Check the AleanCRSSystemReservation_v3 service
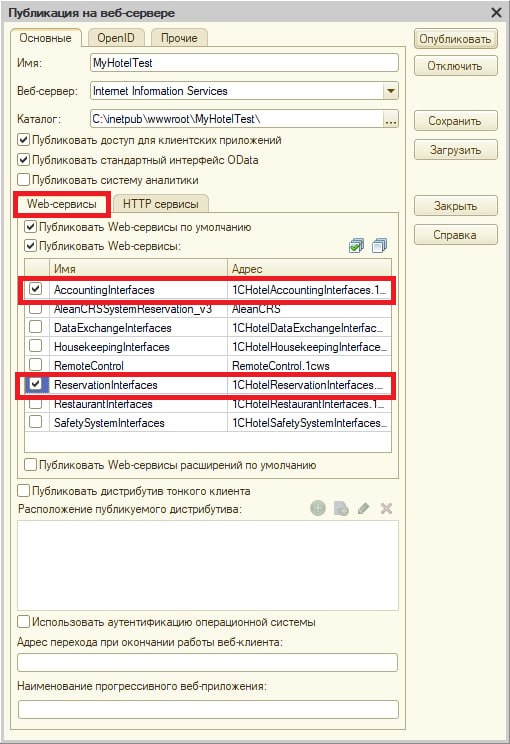The height and width of the screenshot is (744, 510). click(x=36, y=309)
